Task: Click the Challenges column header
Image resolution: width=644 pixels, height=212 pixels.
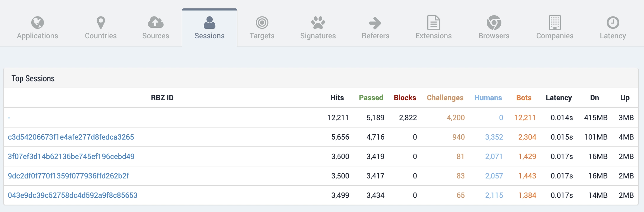Action: click(445, 98)
